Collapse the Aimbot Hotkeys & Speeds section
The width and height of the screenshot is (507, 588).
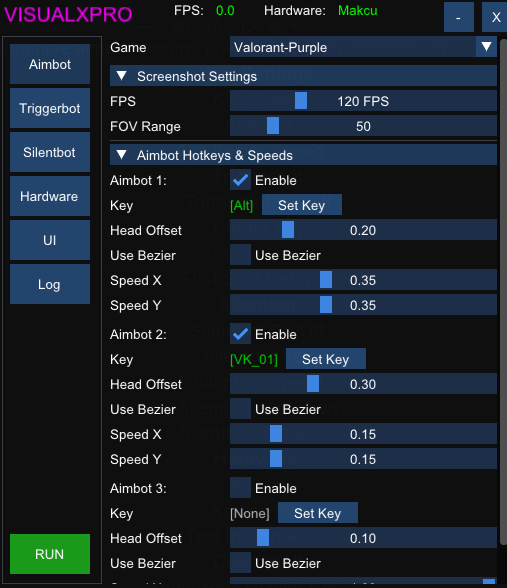point(303,155)
